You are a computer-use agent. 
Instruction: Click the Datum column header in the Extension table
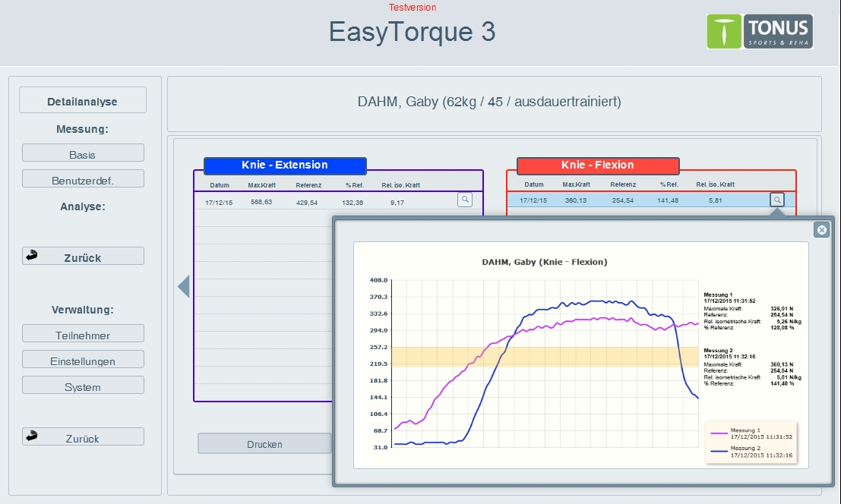tap(220, 185)
